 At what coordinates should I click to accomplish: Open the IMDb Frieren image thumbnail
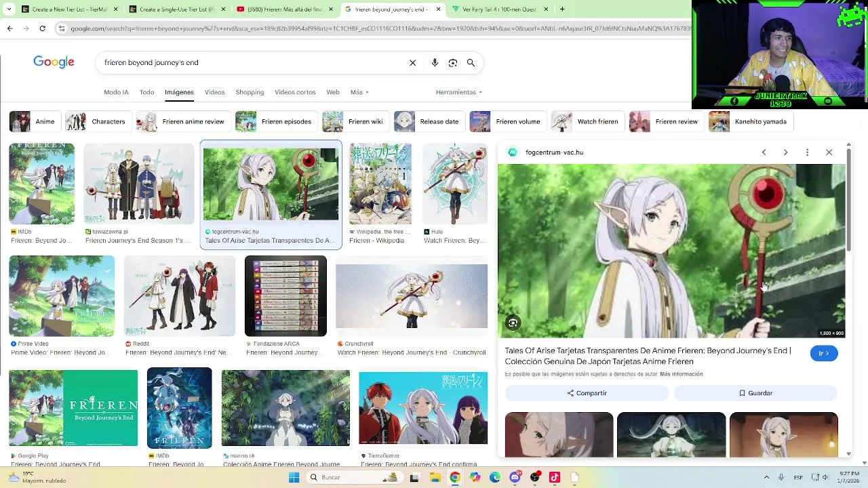pos(41,184)
